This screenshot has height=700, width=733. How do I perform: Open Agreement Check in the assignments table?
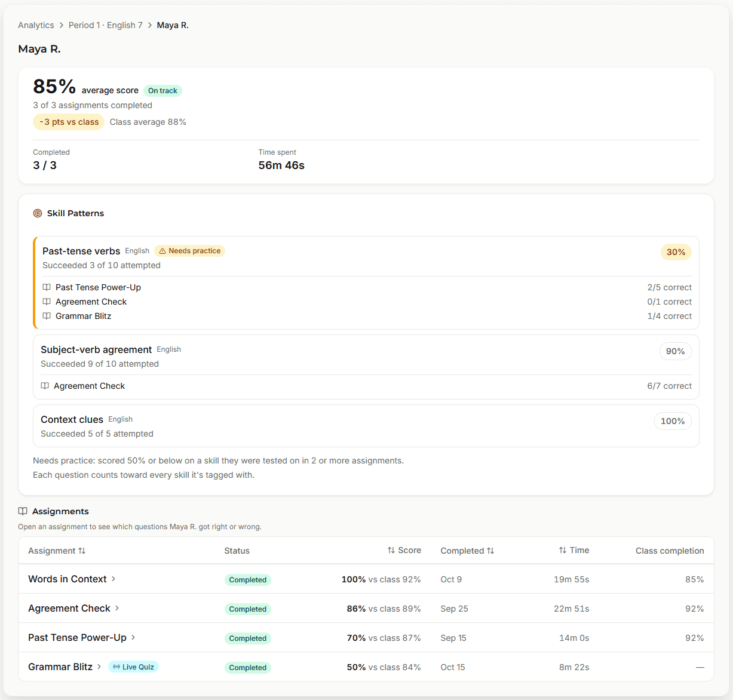[x=69, y=608]
